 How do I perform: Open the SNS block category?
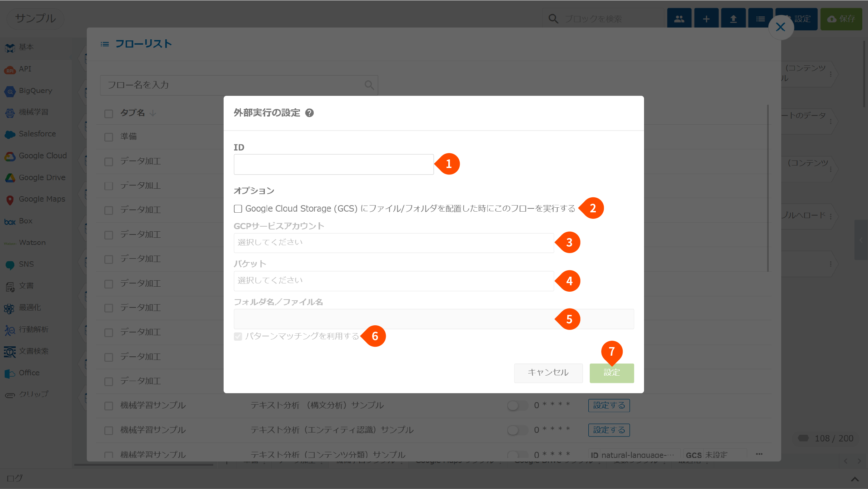[36, 264]
